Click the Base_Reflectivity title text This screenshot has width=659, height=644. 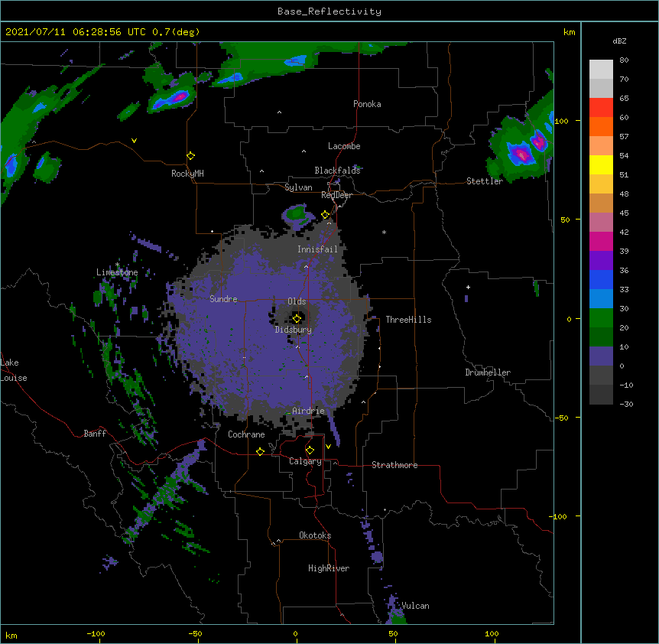329,11
